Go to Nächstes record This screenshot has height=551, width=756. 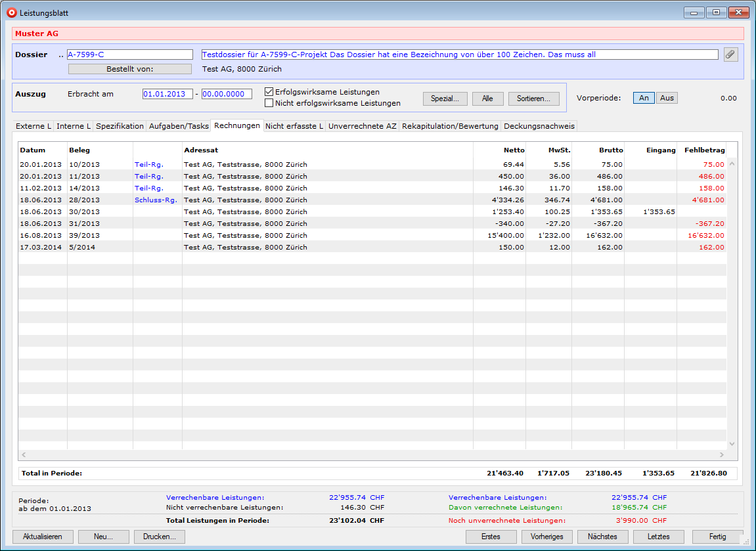click(602, 537)
